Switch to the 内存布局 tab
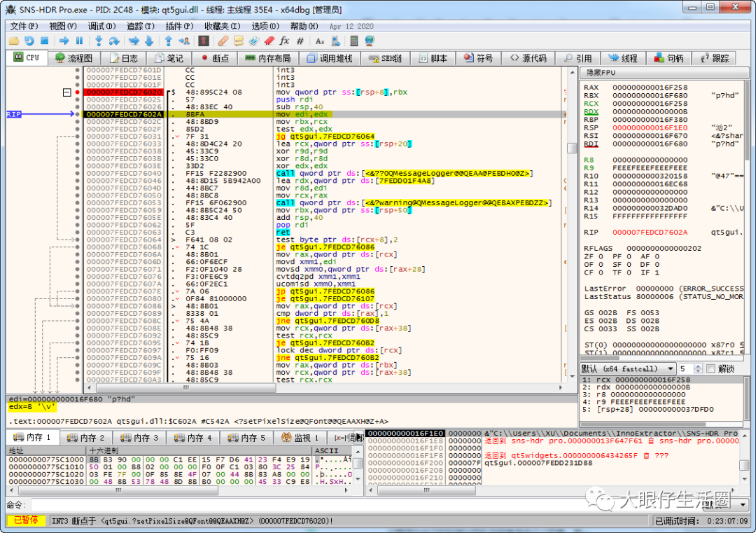Image resolution: width=756 pixels, height=533 pixels. tap(269, 58)
